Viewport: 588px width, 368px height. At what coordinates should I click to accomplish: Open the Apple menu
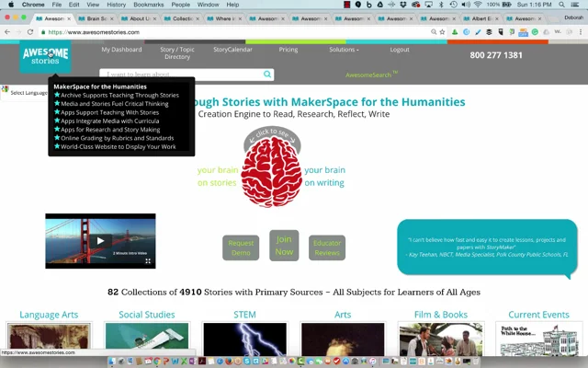coord(11,5)
